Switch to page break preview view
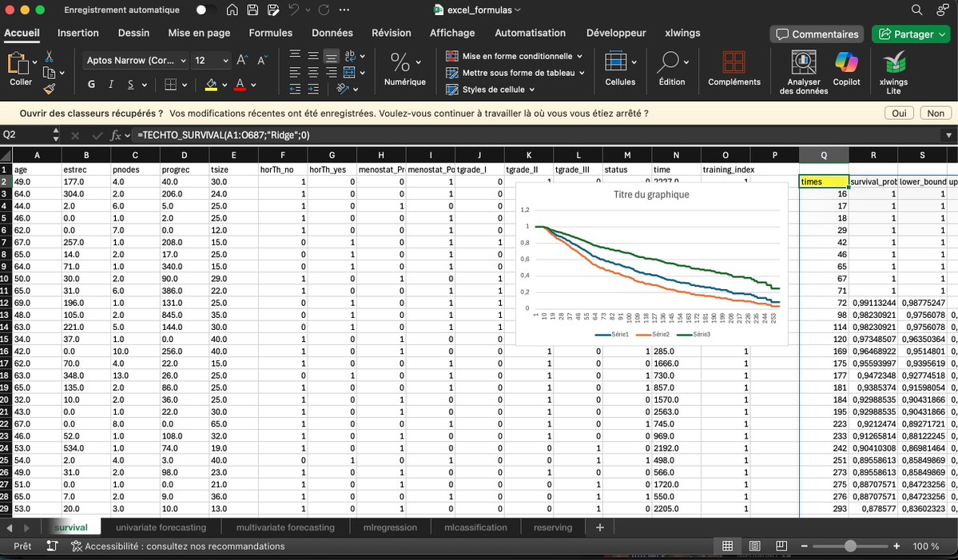 779,546
